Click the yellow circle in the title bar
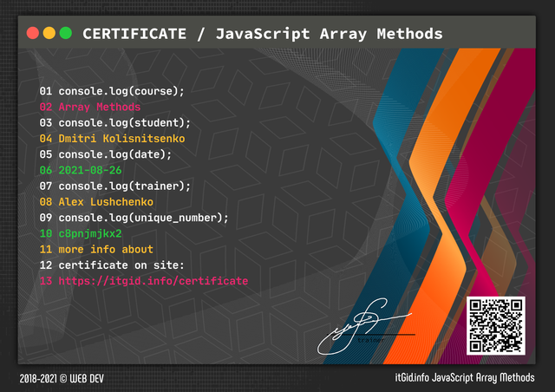The width and height of the screenshot is (555, 392). [49, 33]
